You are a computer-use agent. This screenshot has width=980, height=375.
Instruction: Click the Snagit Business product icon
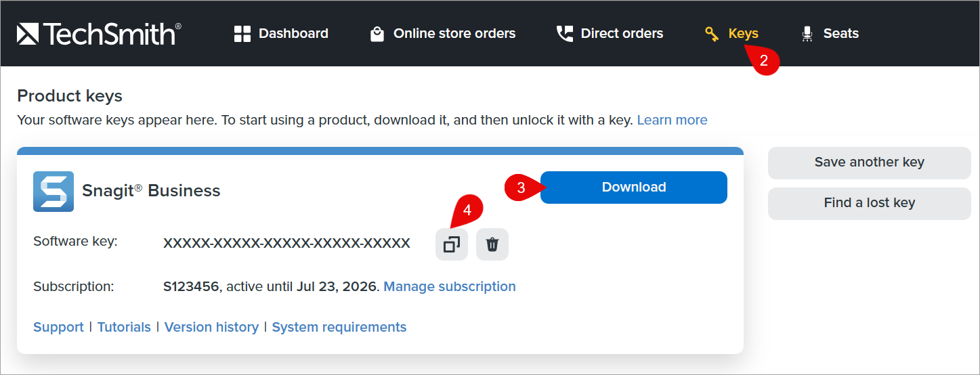click(x=54, y=192)
